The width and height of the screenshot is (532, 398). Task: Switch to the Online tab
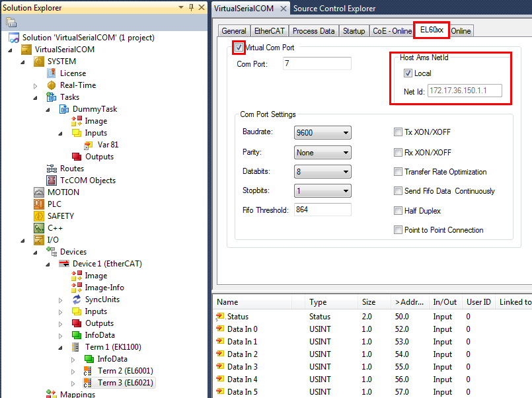pyautogui.click(x=461, y=31)
